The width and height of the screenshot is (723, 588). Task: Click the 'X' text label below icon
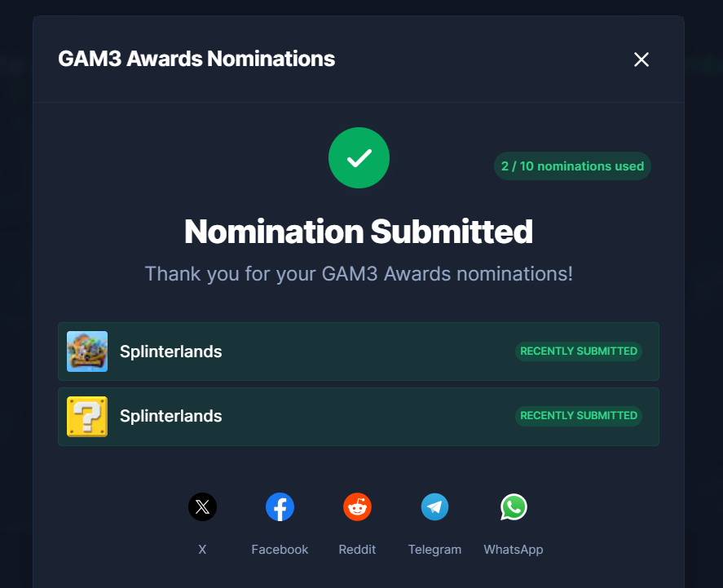(x=202, y=550)
